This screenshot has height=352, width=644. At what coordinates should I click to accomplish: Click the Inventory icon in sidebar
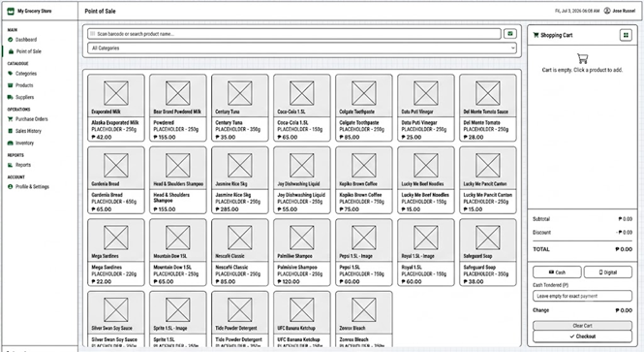pos(11,143)
